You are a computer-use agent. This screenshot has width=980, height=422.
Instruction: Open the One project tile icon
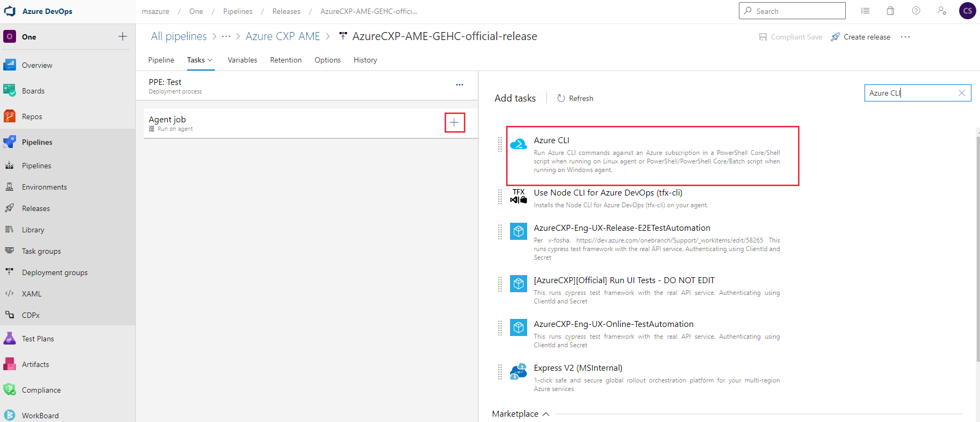pos(10,36)
